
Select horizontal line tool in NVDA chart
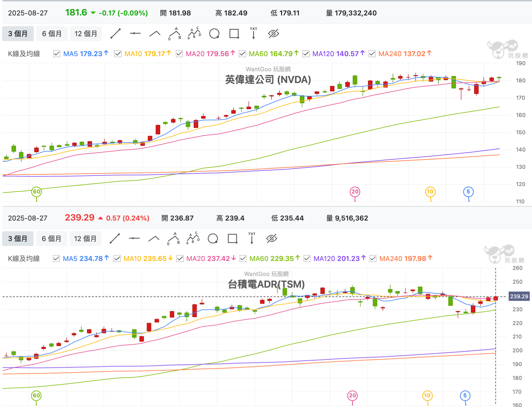point(135,33)
